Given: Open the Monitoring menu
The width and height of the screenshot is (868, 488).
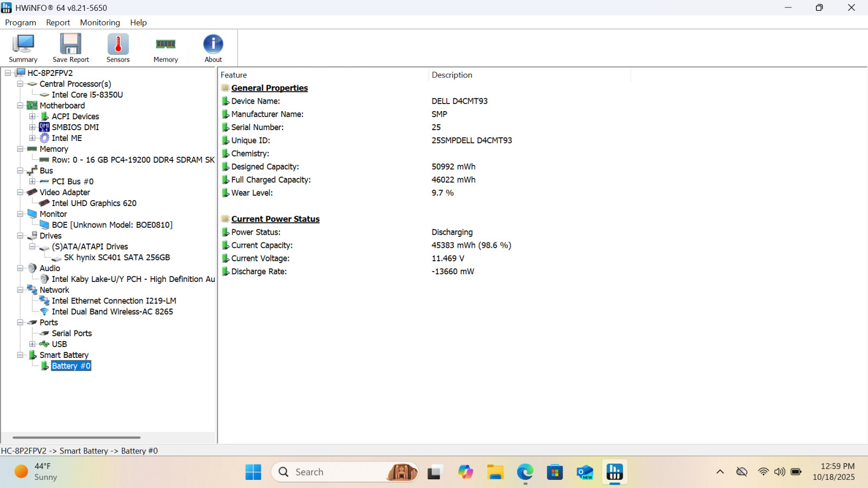Looking at the screenshot, I should [100, 22].
